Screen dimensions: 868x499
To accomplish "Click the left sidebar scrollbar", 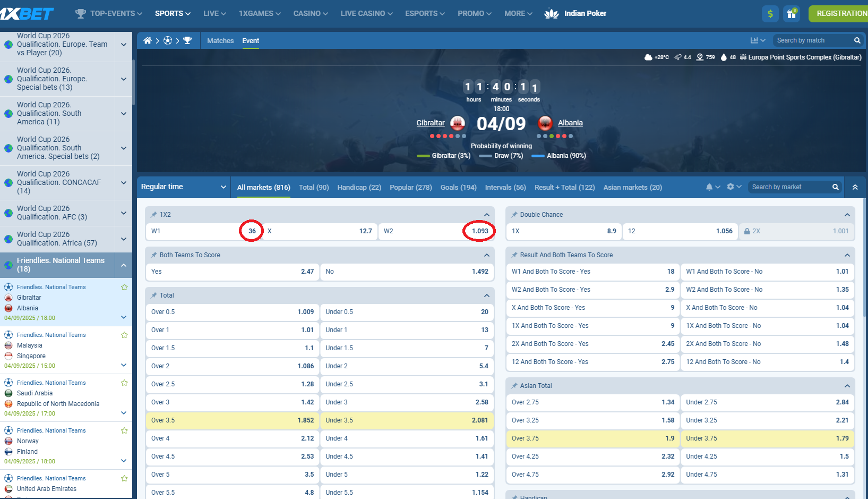I will coord(133,82).
